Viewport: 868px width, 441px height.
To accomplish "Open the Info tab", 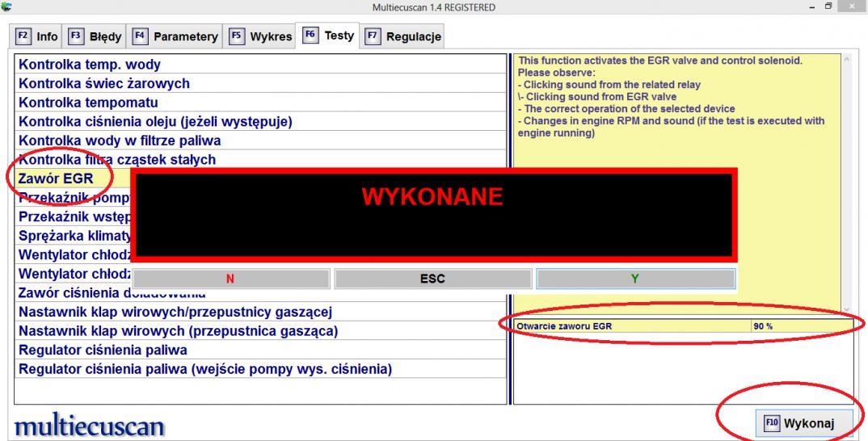I will pos(36,36).
